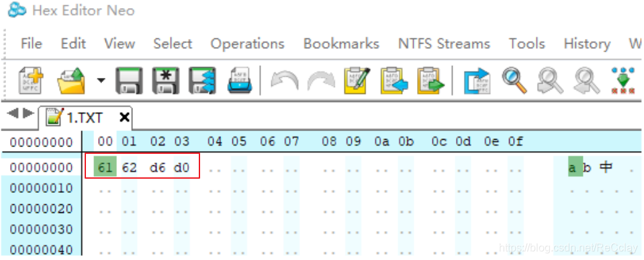Open the NTFS Streams menu
Screen dimensions: 644x260
tap(444, 44)
